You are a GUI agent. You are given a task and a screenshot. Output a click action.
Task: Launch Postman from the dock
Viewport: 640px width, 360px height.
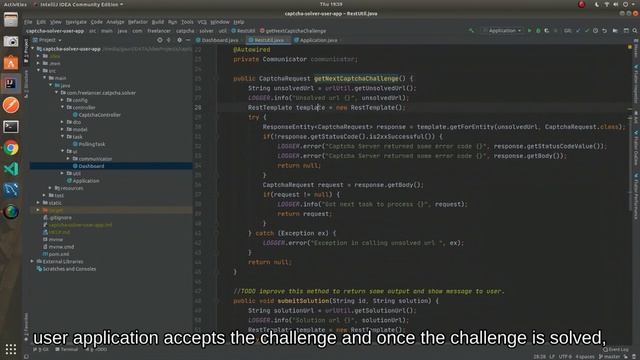pos(11,105)
